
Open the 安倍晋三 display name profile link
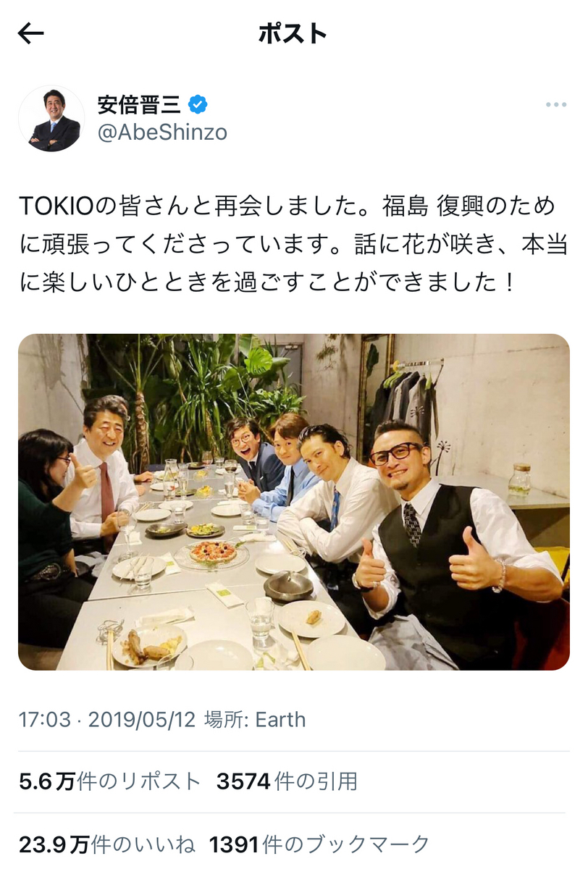(140, 105)
